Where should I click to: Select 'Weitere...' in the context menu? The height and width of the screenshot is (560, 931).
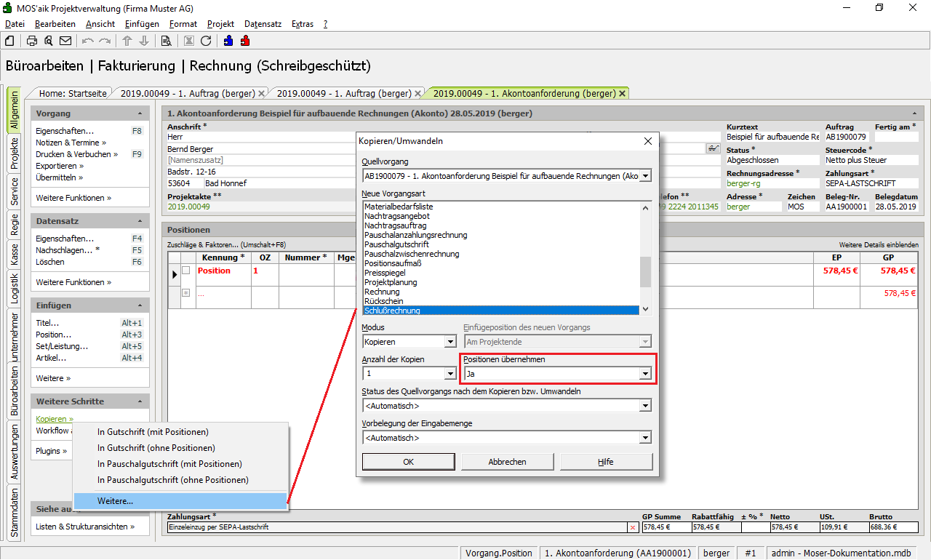click(115, 501)
